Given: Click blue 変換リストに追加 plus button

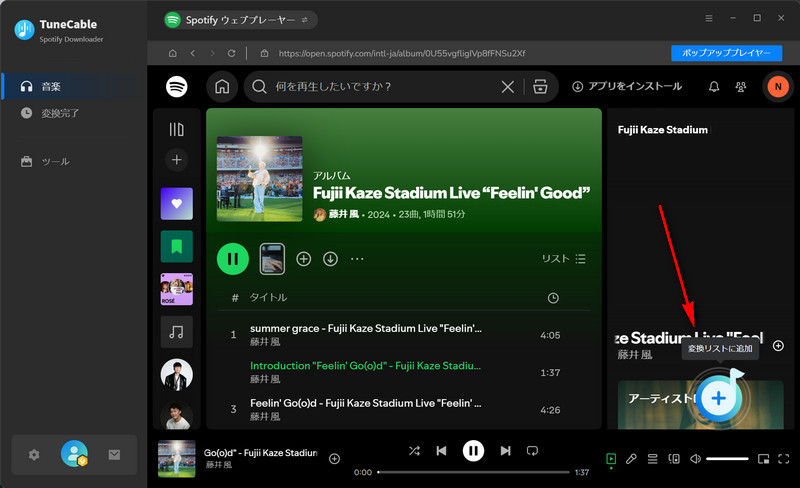Looking at the screenshot, I should pos(718,398).
